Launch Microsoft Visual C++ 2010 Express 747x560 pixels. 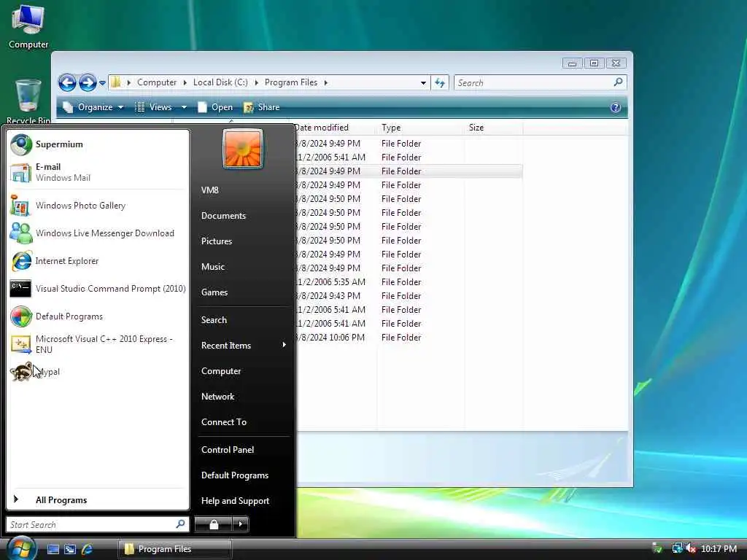98,344
